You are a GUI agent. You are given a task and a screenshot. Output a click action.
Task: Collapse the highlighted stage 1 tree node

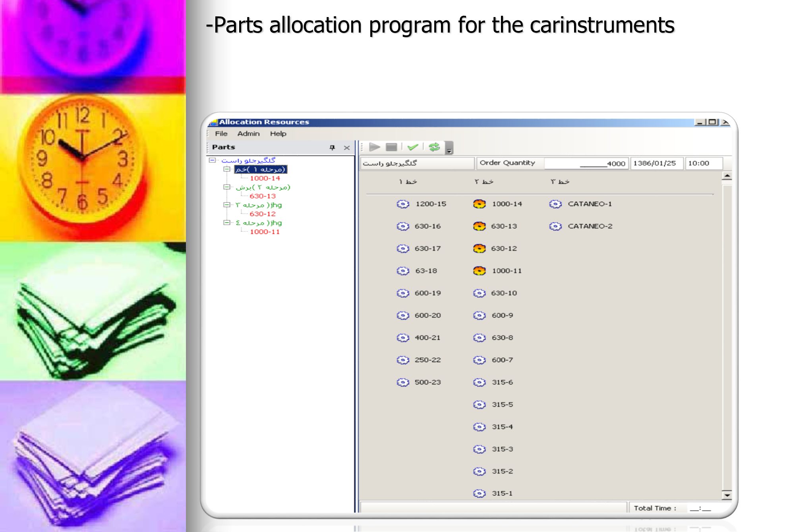(227, 170)
